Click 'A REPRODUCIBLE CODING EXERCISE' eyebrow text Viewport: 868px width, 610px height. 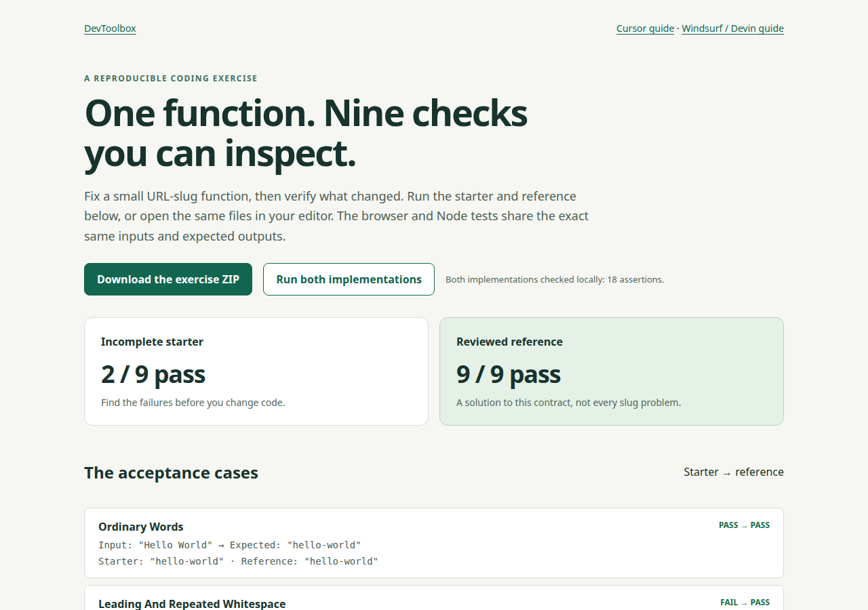point(171,79)
